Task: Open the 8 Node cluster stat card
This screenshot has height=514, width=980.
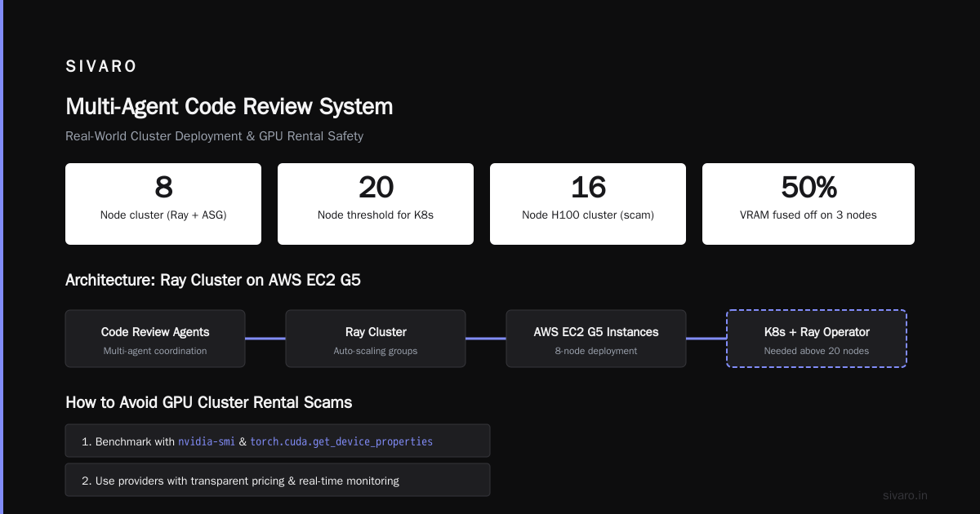Action: click(163, 204)
